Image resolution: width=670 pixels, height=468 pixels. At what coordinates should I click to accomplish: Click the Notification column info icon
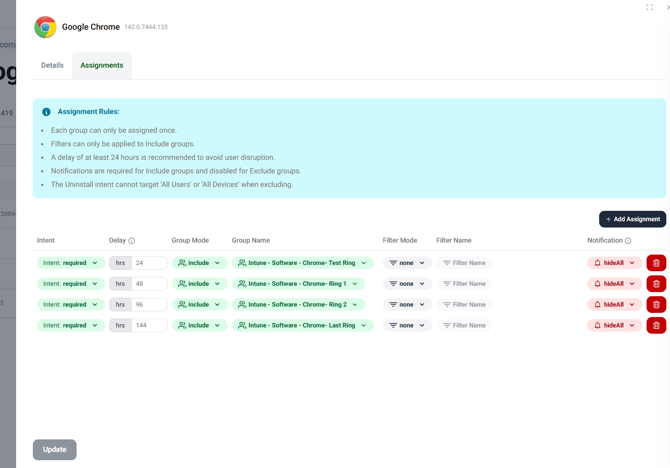tap(628, 241)
